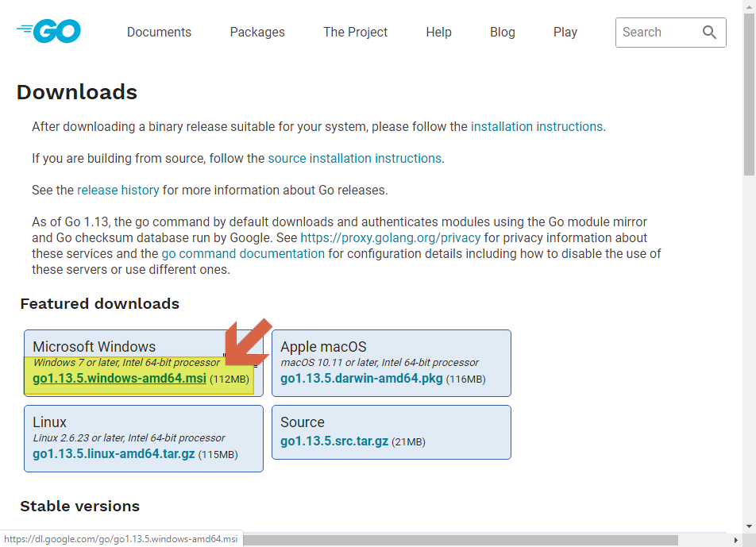Open the Documents menu item
The height and width of the screenshot is (547, 756).
click(159, 33)
